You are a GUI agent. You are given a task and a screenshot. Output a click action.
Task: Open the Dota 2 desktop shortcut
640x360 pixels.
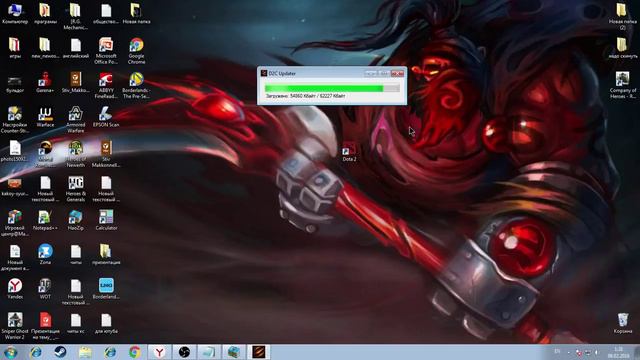pos(349,151)
